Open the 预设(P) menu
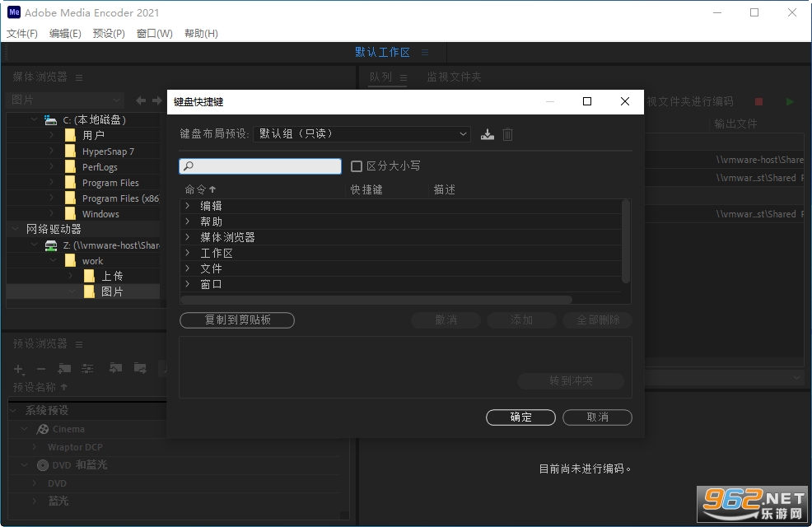 point(109,34)
